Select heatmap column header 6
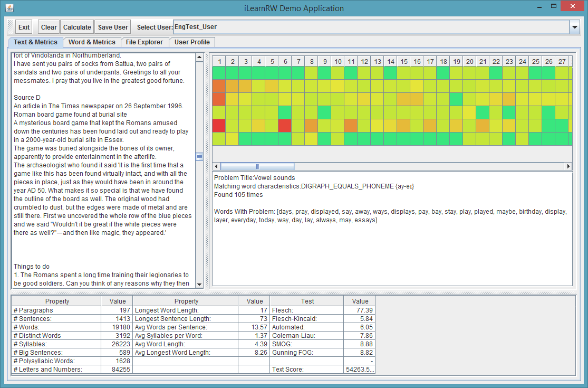 click(285, 62)
